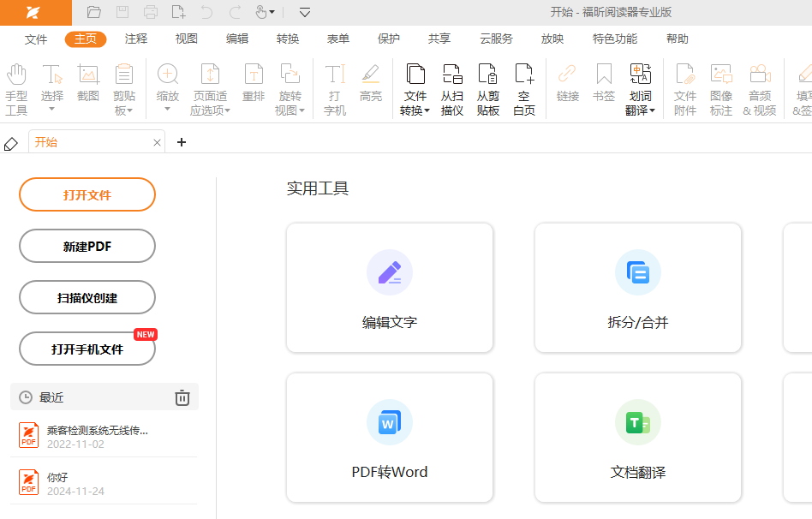Expand the 选择 tool dropdown arrow
The width and height of the screenshot is (812, 519).
52,110
